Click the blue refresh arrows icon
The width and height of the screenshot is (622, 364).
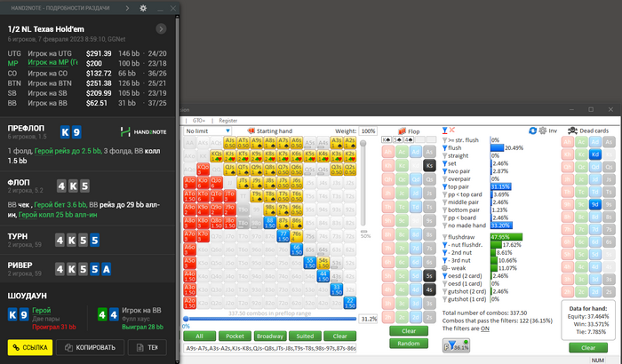[x=532, y=131]
